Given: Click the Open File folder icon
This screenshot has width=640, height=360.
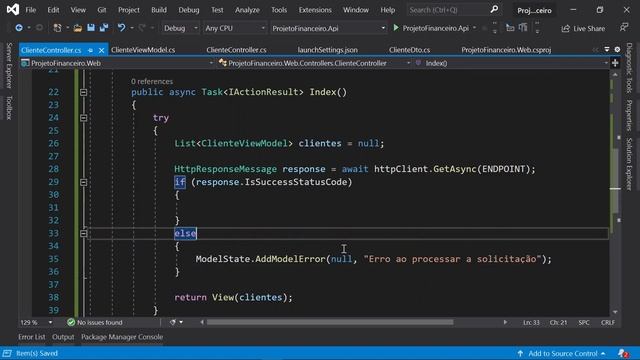Looking at the screenshot, I should point(78,28).
